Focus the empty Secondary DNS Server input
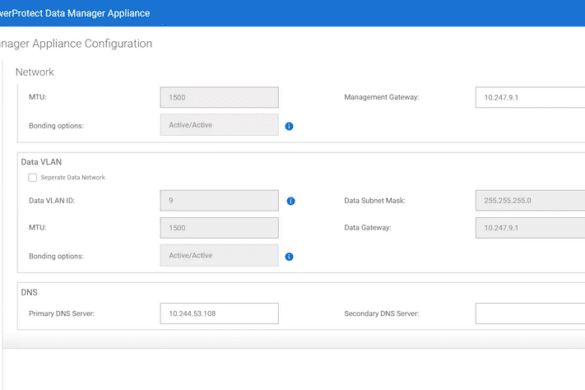This screenshot has width=585, height=390. (530, 313)
